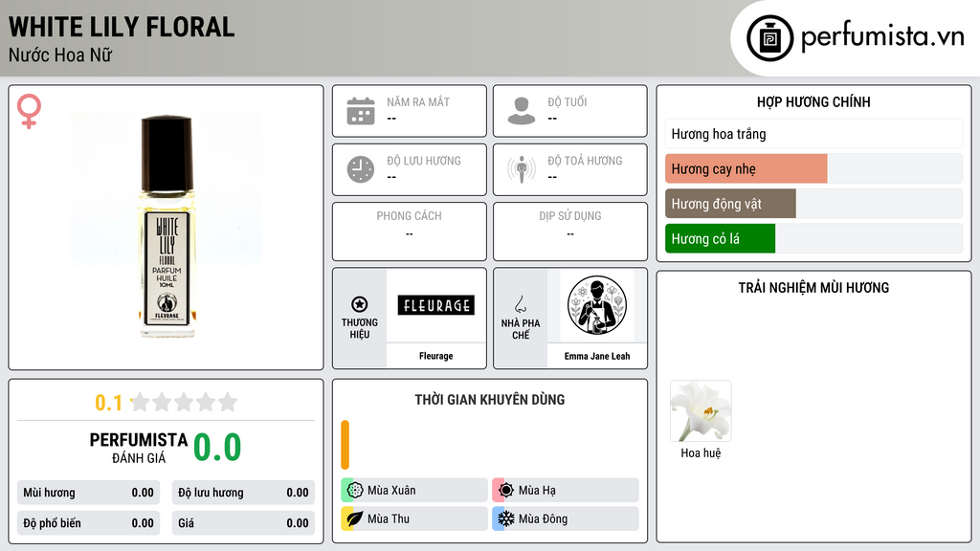The height and width of the screenshot is (551, 980).
Task: Click the 0.1 star rating value
Action: click(109, 403)
